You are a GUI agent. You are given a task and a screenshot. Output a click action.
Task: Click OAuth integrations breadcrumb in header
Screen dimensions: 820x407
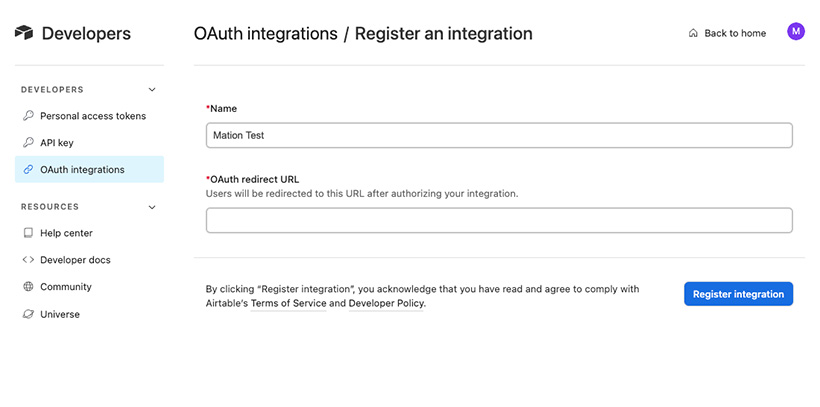266,33
